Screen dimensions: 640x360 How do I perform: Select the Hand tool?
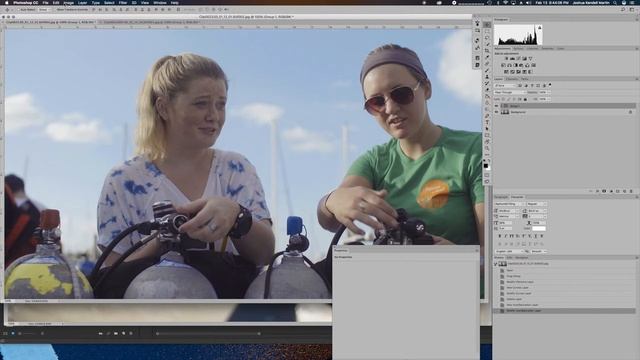487,142
